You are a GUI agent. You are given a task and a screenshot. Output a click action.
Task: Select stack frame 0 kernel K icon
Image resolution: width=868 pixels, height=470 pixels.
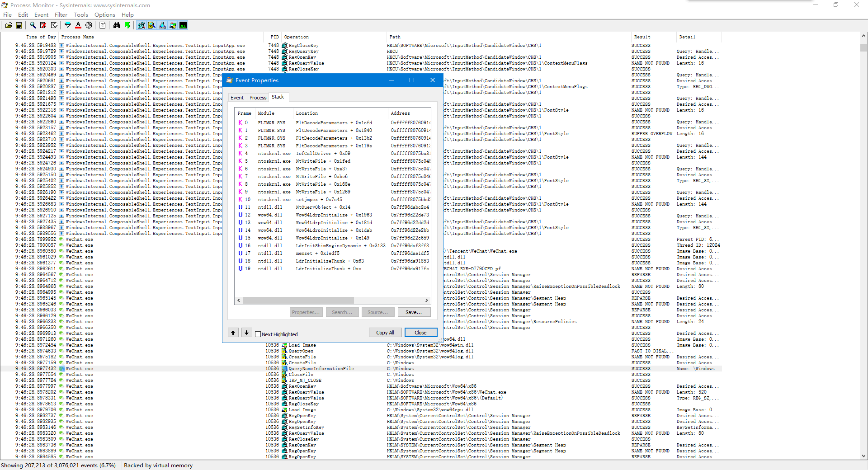[241, 123]
